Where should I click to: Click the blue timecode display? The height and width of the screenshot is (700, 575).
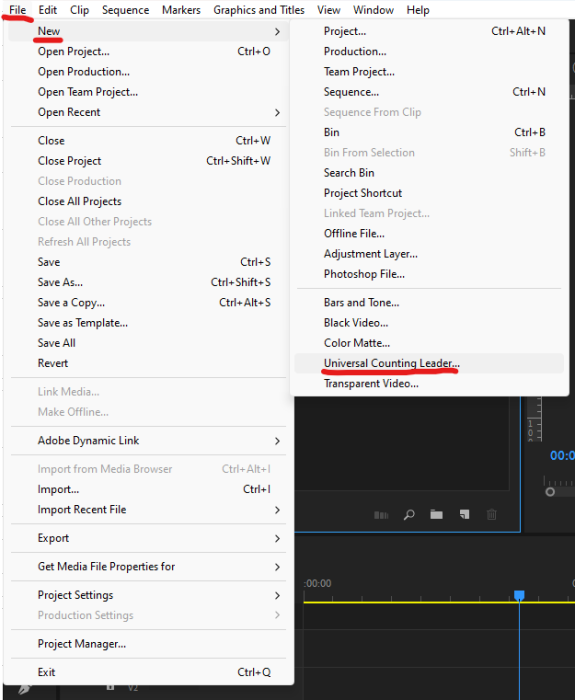pyautogui.click(x=562, y=456)
